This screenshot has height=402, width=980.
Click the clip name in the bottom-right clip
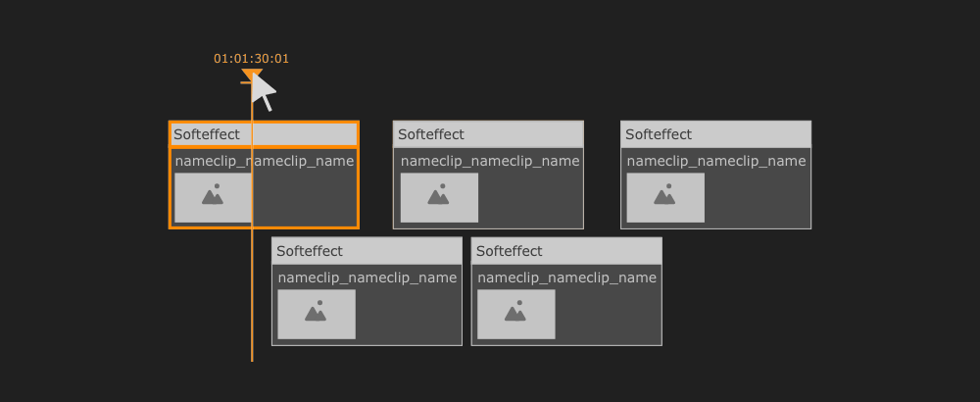(566, 277)
